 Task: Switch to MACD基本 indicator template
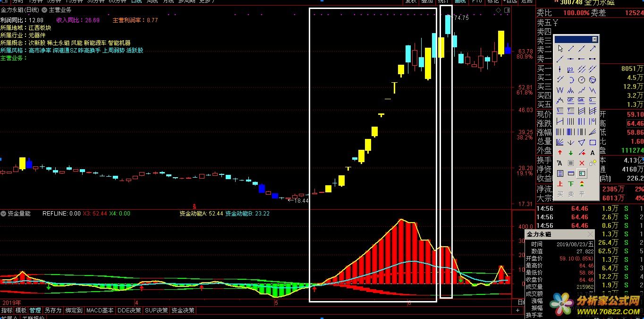(x=100, y=310)
